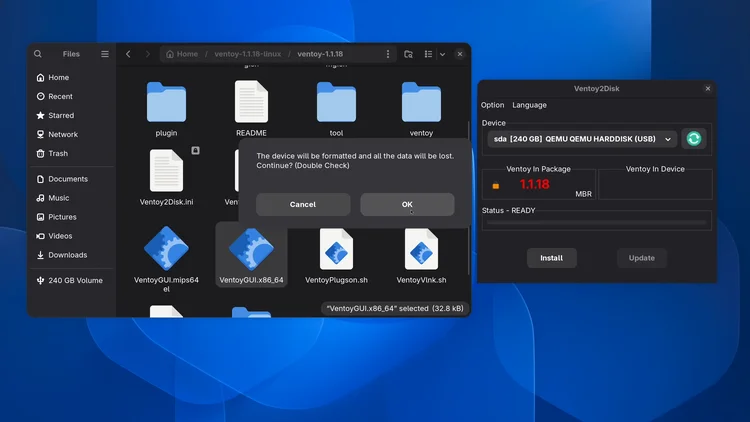
Task: Refresh the device list with green icon
Action: 694,139
